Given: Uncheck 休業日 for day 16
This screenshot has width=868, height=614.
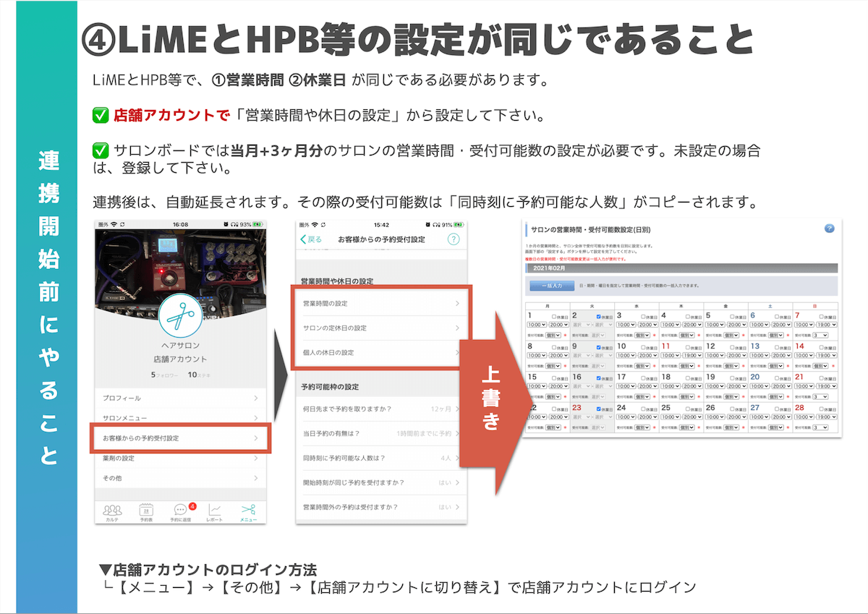Looking at the screenshot, I should point(599,378).
